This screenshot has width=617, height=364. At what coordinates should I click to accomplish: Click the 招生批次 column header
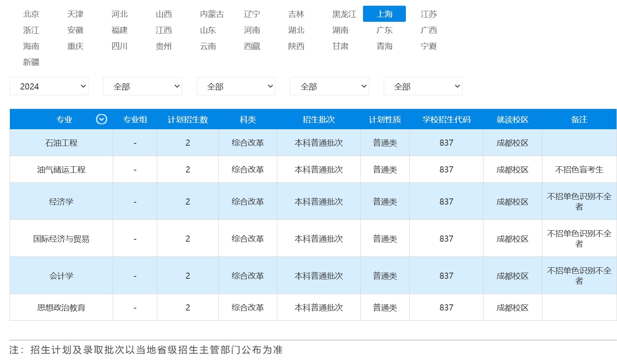(x=319, y=120)
